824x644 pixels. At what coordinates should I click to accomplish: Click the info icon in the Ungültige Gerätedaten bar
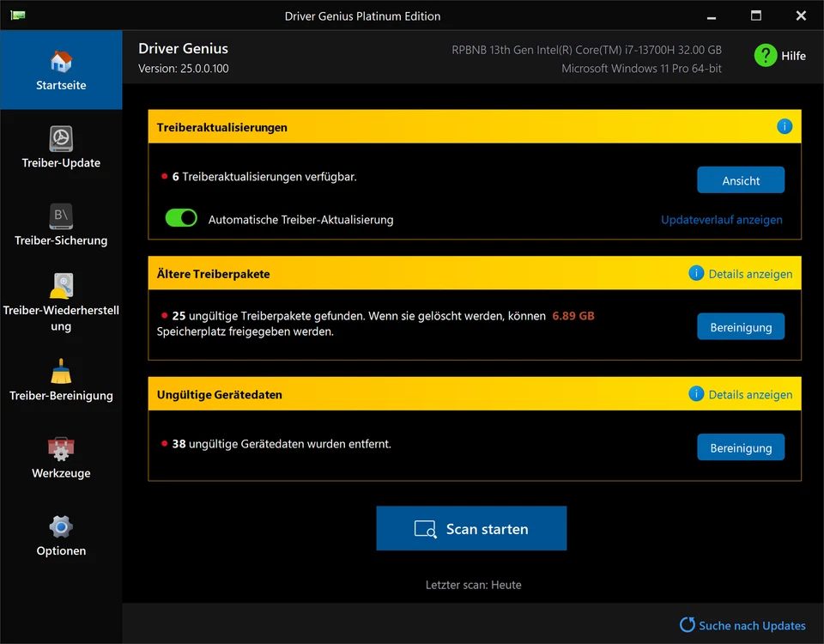(695, 394)
